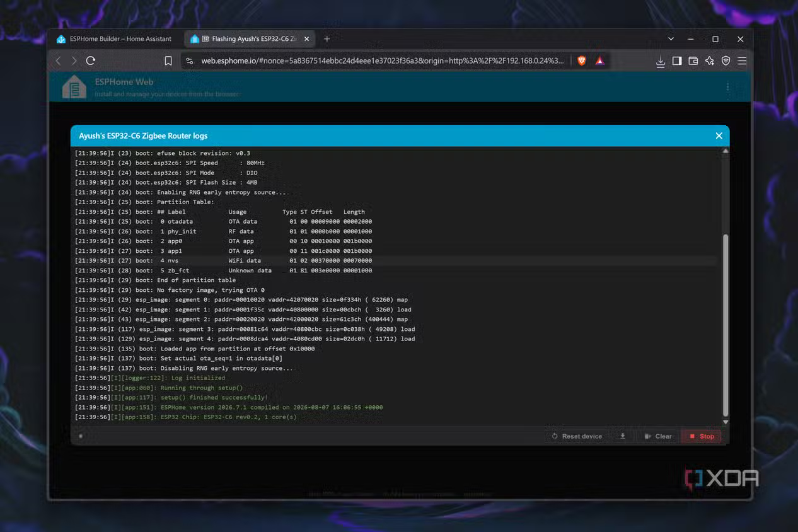Click the log scrollbar up arrow
The width and height of the screenshot is (798, 532).
point(726,151)
